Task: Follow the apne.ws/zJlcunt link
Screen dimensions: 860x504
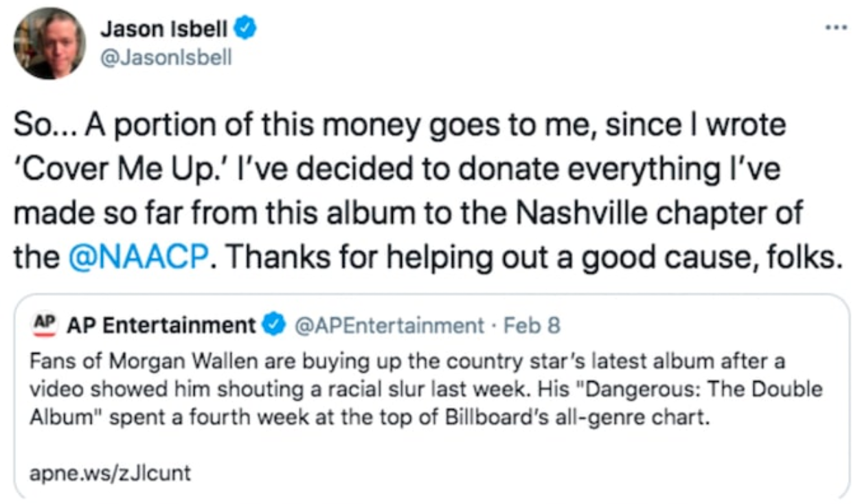Action: click(110, 473)
